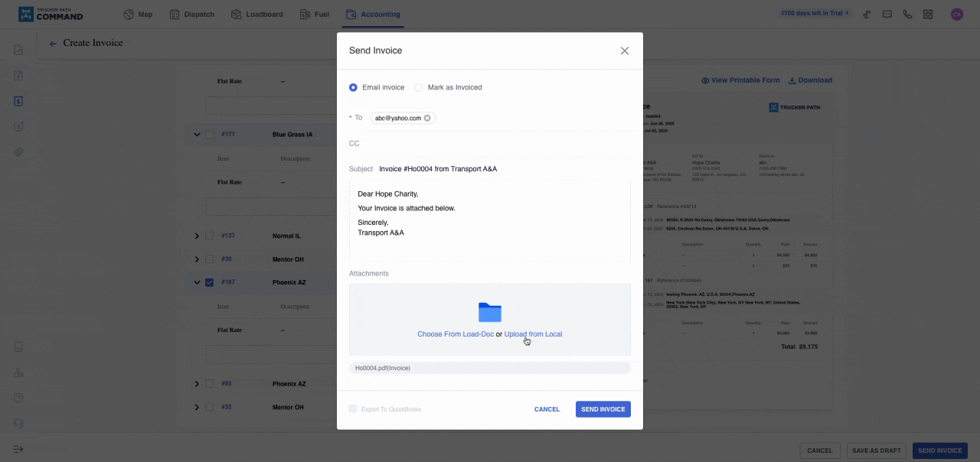Click the CA user avatar
Viewport: 980px width, 462px height.
tap(956, 14)
